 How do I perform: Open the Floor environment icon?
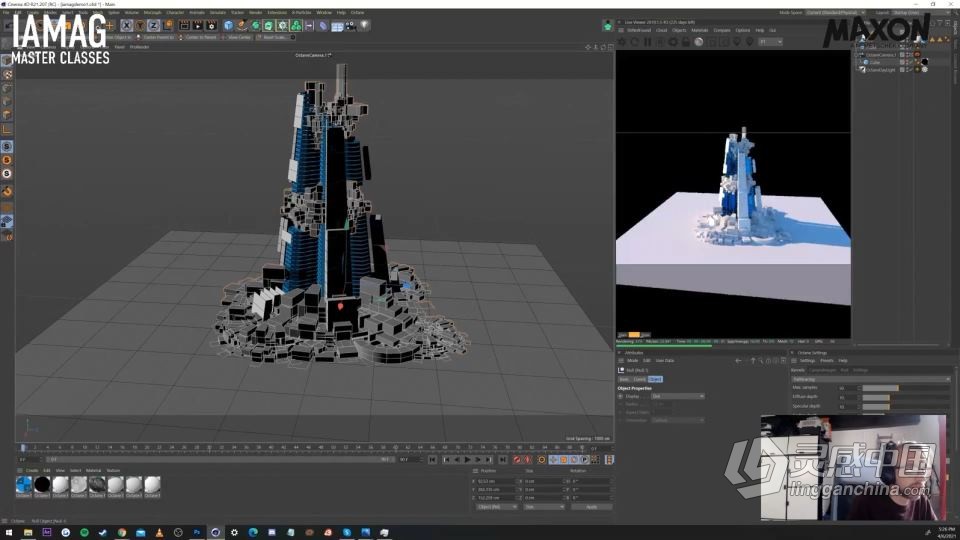pos(337,26)
